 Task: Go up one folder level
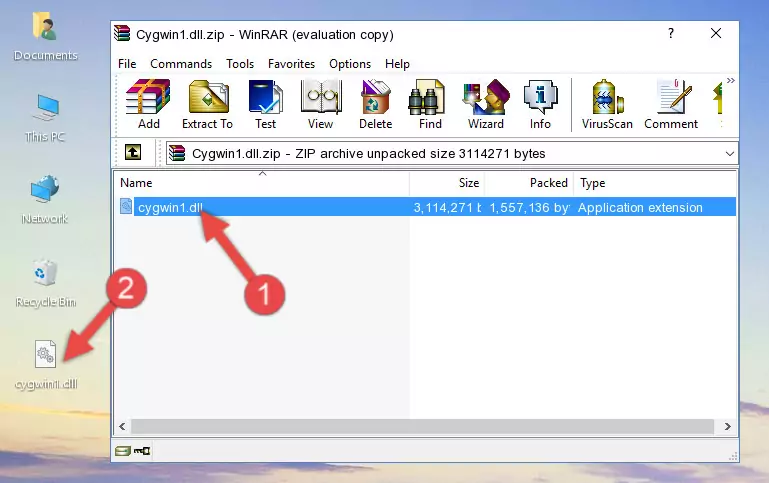pos(133,153)
